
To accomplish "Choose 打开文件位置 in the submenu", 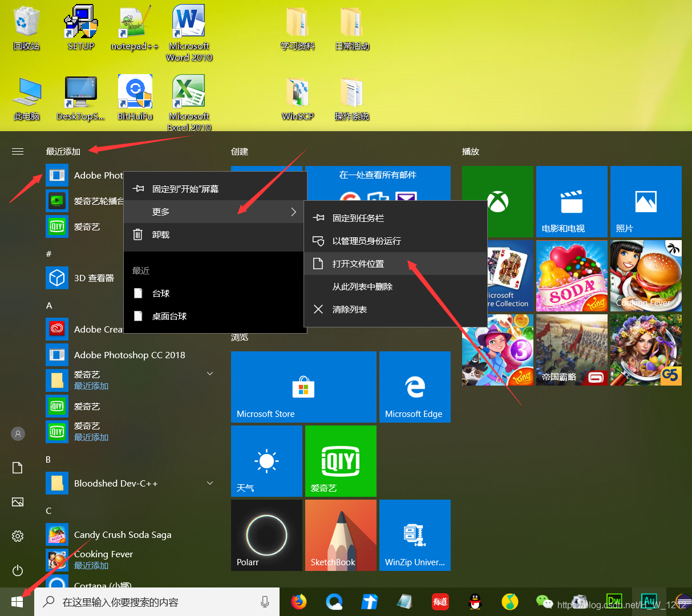I will coord(395,264).
